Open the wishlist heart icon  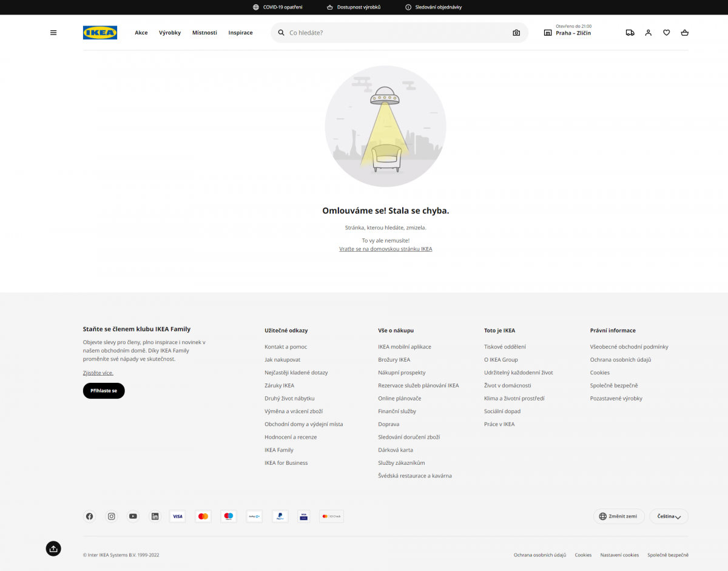tap(667, 33)
